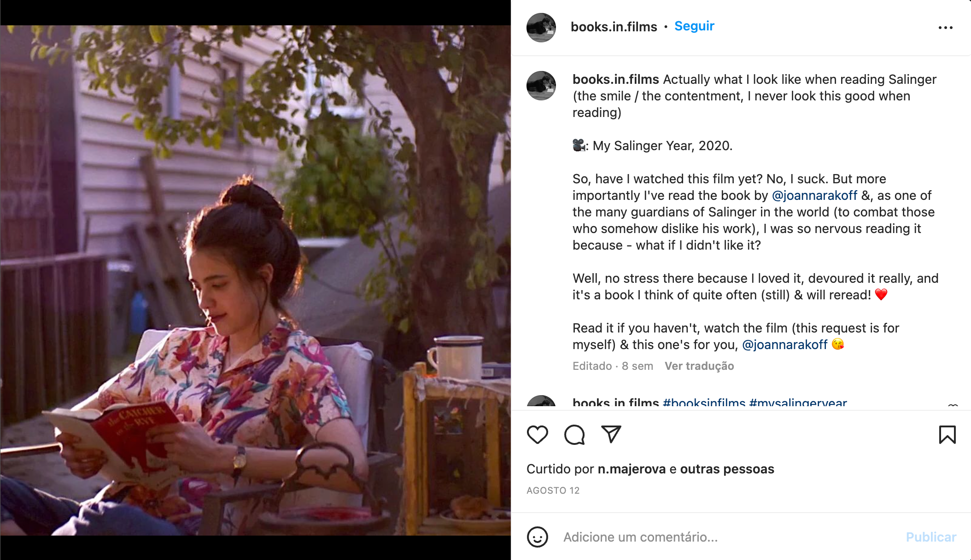
Task: Click the movie still photo
Action: point(256,280)
